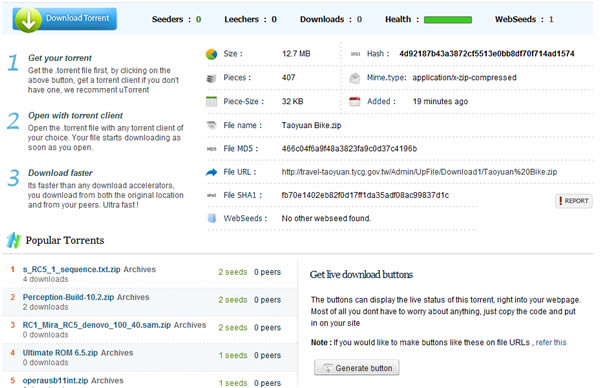The width and height of the screenshot is (600, 388).
Task: Click the pie chart Size icon
Action: (x=211, y=54)
